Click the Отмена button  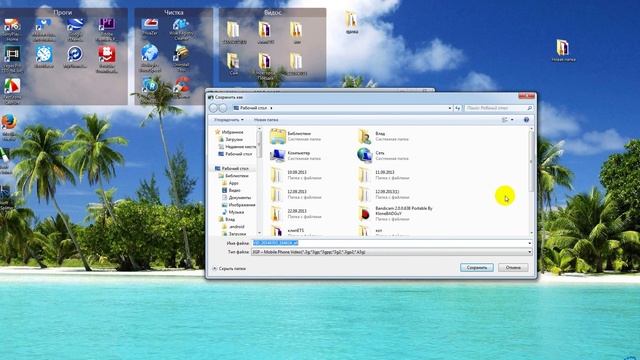pos(513,268)
